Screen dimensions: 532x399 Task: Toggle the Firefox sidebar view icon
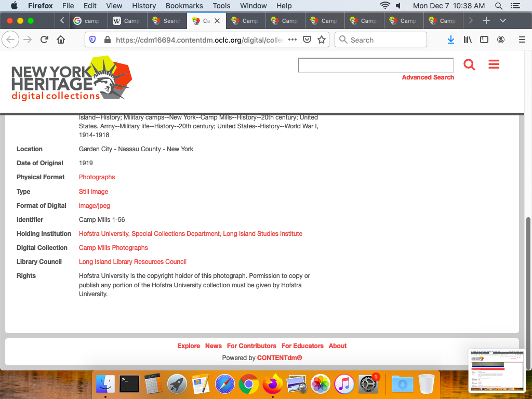pyautogui.click(x=484, y=40)
